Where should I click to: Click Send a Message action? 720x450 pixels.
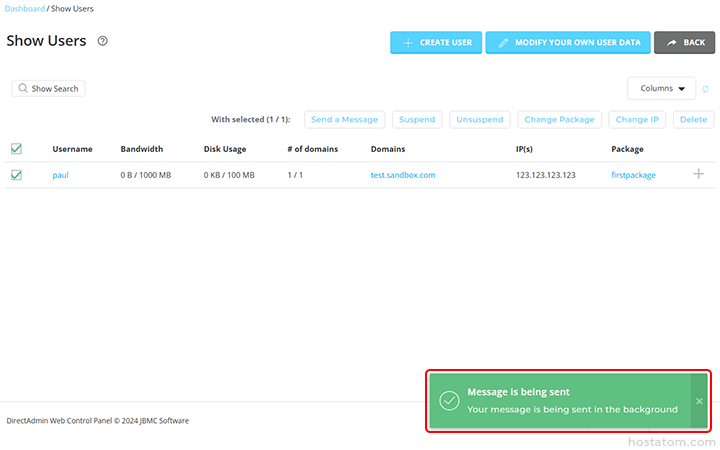pyautogui.click(x=344, y=119)
